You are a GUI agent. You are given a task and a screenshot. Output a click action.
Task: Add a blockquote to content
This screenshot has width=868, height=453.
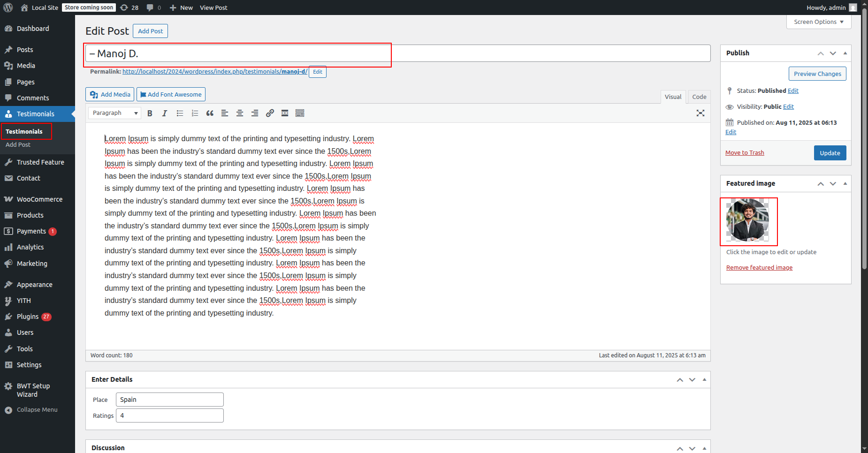coord(210,113)
